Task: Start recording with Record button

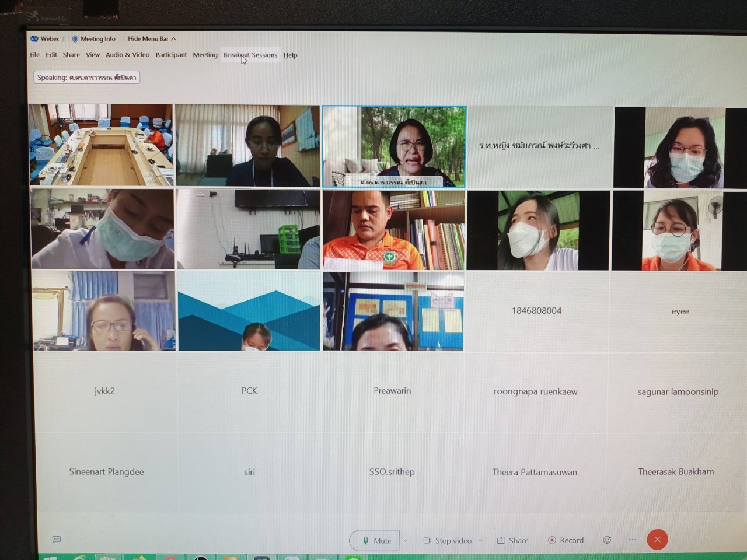Action: click(566, 541)
